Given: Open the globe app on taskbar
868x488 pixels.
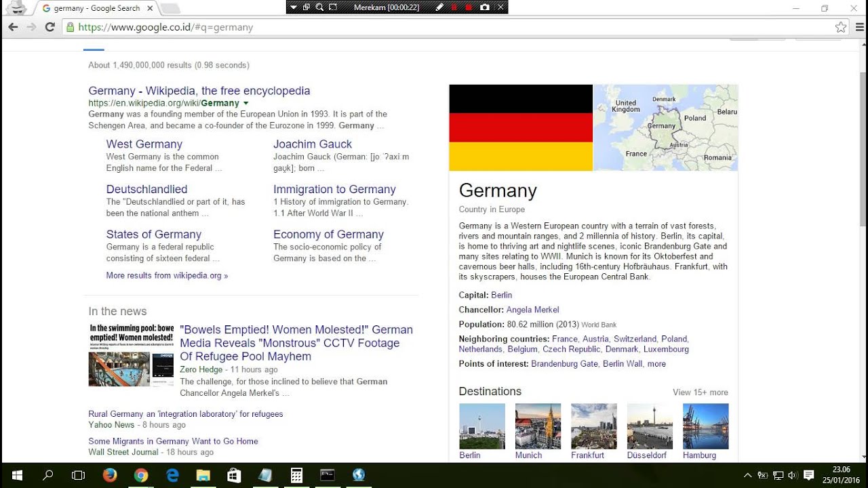Looking at the screenshot, I should (359, 475).
